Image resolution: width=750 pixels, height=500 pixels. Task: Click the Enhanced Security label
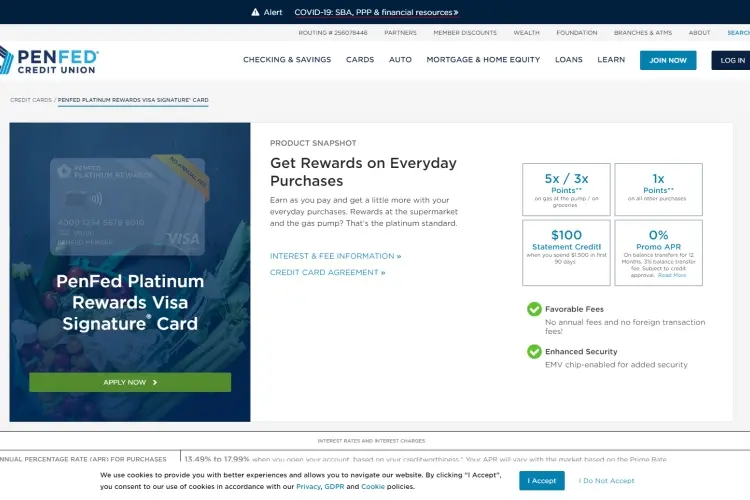(581, 351)
